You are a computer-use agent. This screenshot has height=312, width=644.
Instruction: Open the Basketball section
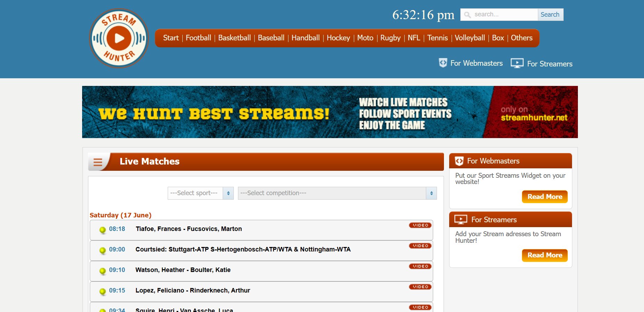point(234,38)
